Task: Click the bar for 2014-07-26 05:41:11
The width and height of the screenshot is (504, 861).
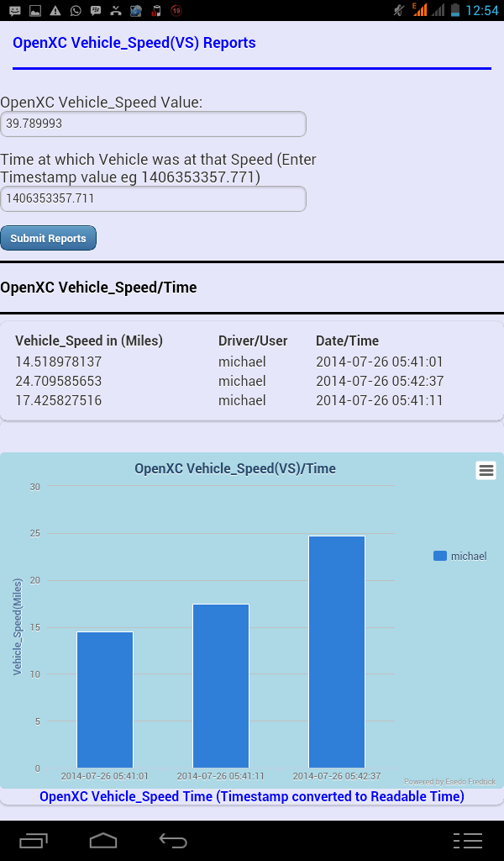Action: 220,686
